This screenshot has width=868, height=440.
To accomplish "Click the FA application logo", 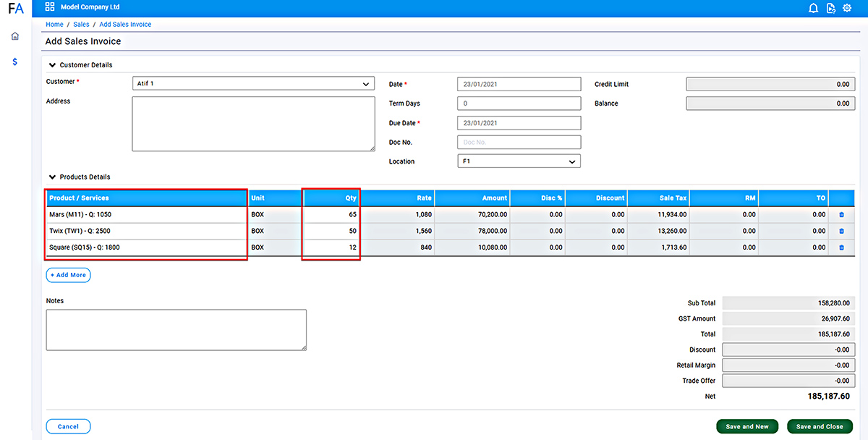I will (15, 9).
